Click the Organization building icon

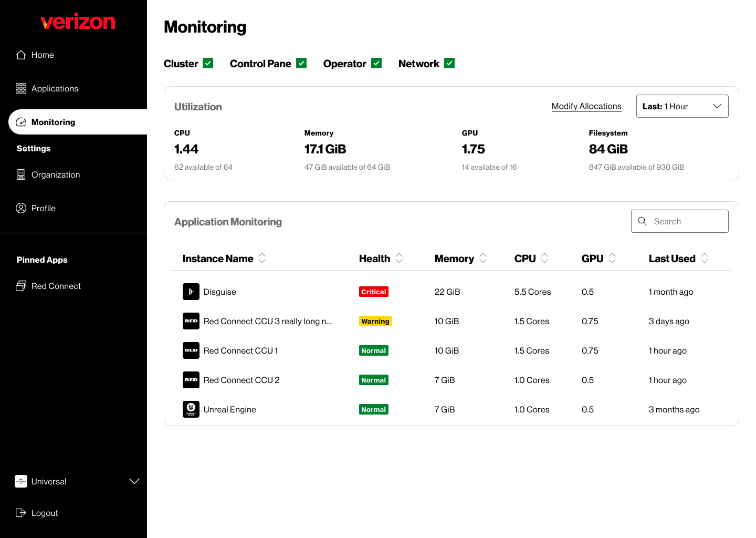pyautogui.click(x=21, y=175)
